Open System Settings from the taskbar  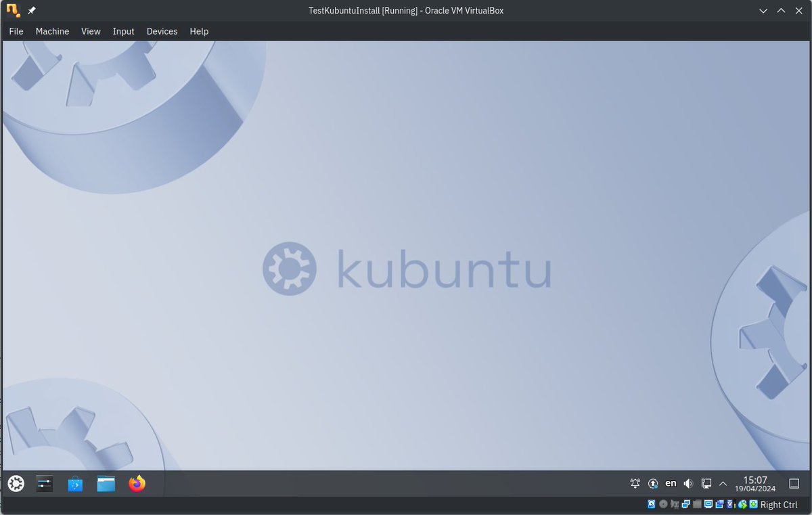click(44, 483)
